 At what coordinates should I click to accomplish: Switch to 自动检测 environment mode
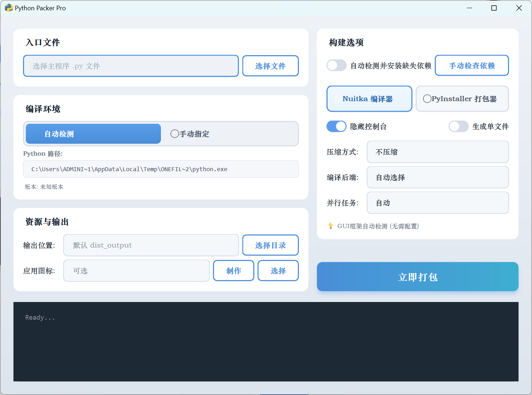pos(93,134)
